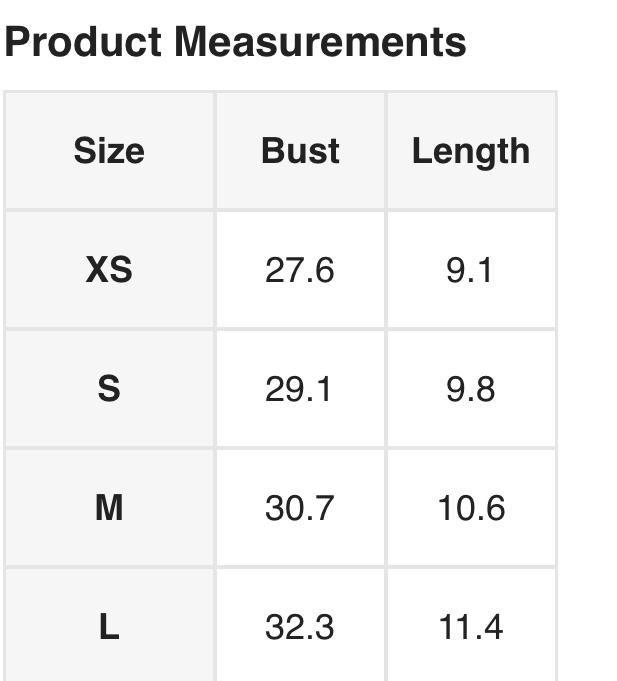
Task: Click the M size row label
Action: [x=109, y=508]
